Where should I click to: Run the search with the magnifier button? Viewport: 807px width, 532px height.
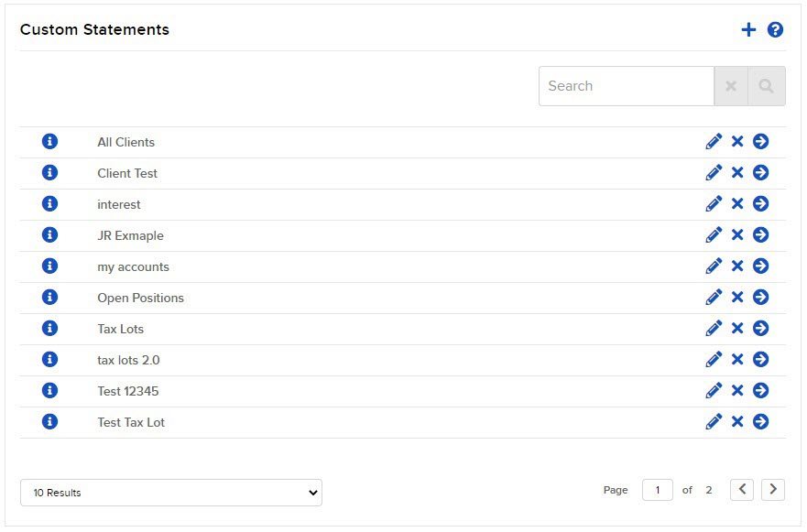[x=768, y=85]
